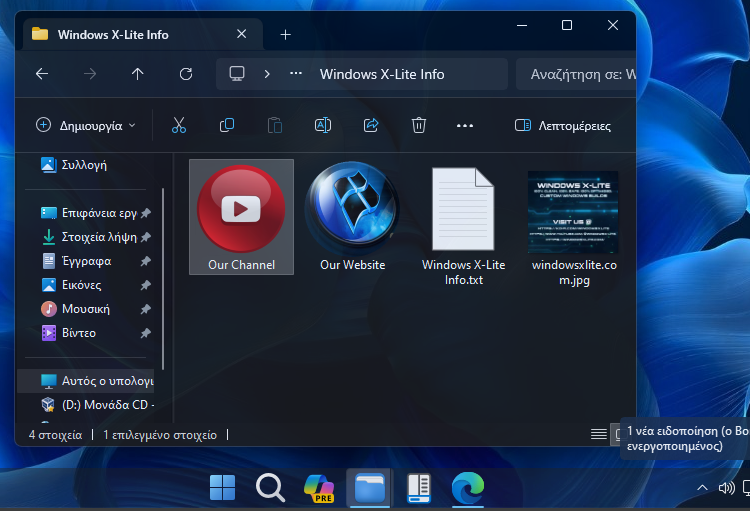The height and width of the screenshot is (511, 750).
Task: Open Συλλογή in navigation pane
Action: point(74,165)
